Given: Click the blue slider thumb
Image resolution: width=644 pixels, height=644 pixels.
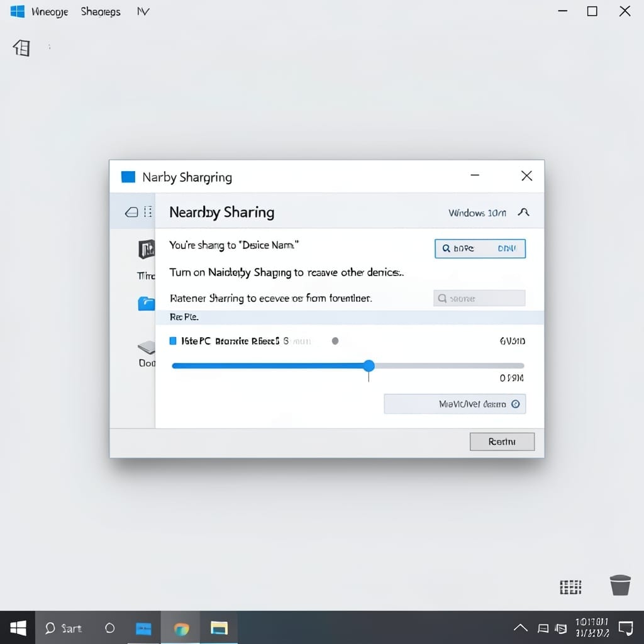Looking at the screenshot, I should tap(369, 365).
